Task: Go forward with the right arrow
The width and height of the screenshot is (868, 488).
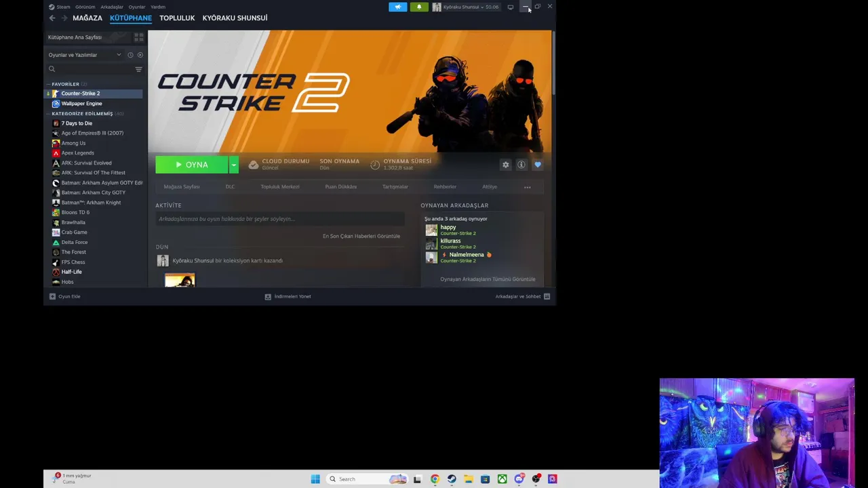Action: (64, 18)
